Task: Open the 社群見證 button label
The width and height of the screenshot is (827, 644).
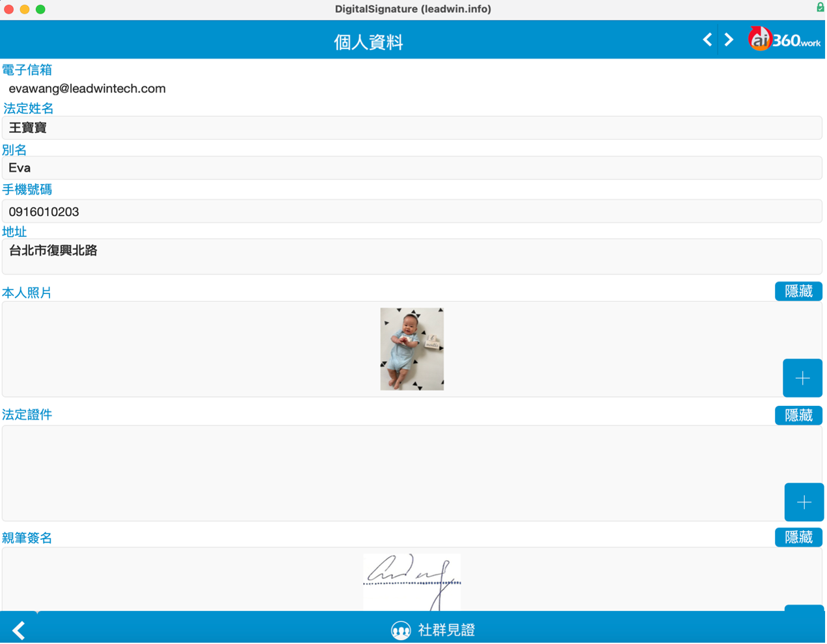Action: (x=446, y=630)
